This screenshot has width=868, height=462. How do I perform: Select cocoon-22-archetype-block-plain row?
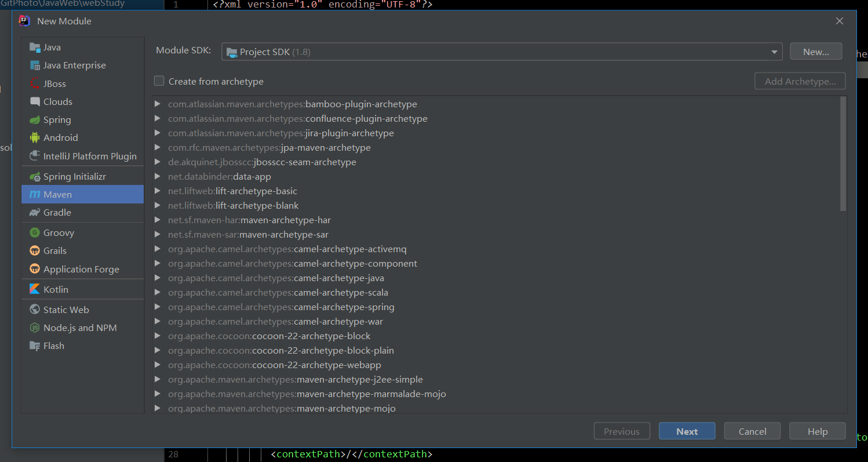click(x=495, y=351)
